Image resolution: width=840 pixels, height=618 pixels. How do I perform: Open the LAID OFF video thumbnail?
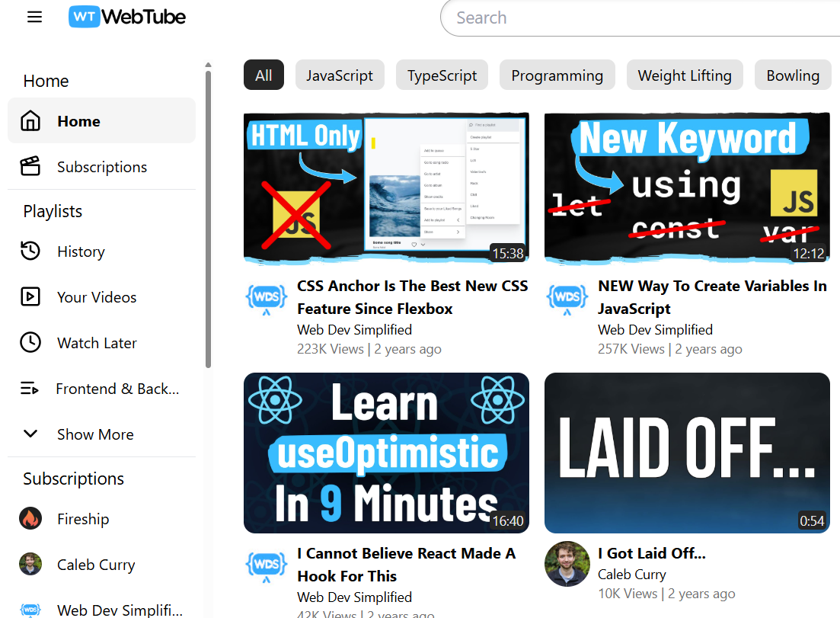(688, 453)
